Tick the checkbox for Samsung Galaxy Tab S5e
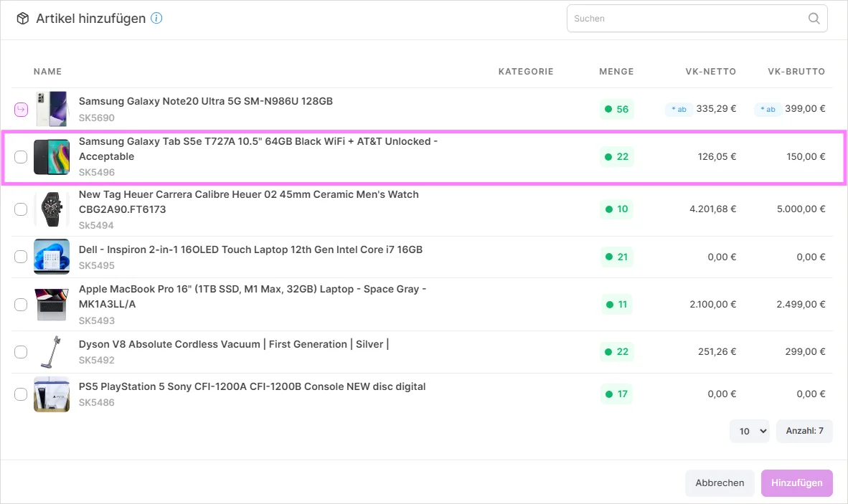This screenshot has width=848, height=504. [21, 157]
